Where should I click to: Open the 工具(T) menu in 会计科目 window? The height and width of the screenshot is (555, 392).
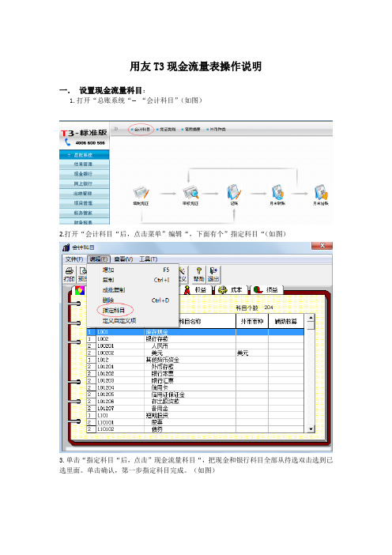tap(148, 259)
